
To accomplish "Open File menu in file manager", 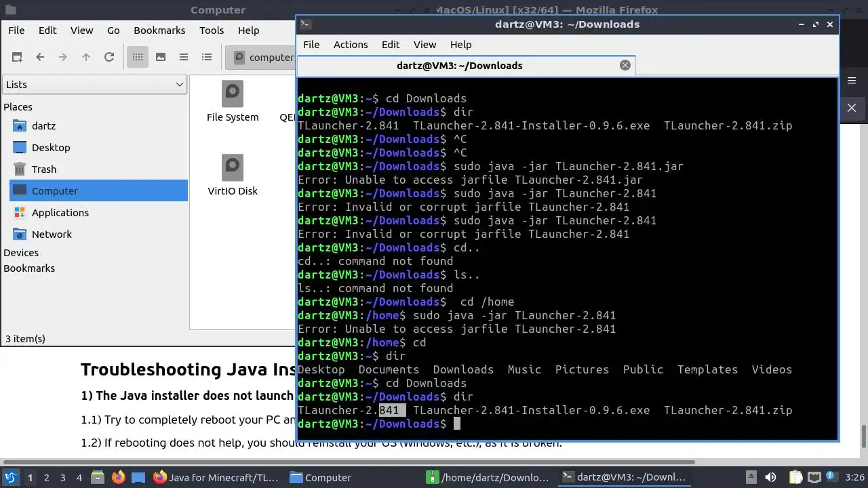I will 16,30.
